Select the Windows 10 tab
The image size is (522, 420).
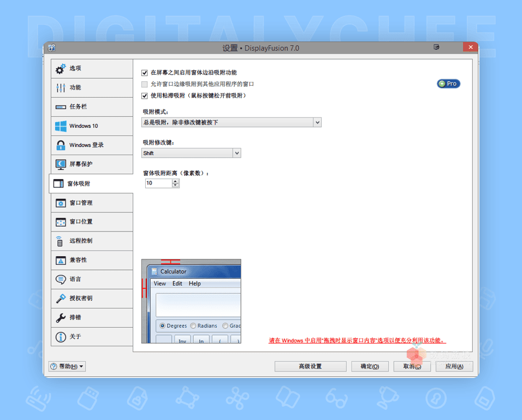(92, 126)
